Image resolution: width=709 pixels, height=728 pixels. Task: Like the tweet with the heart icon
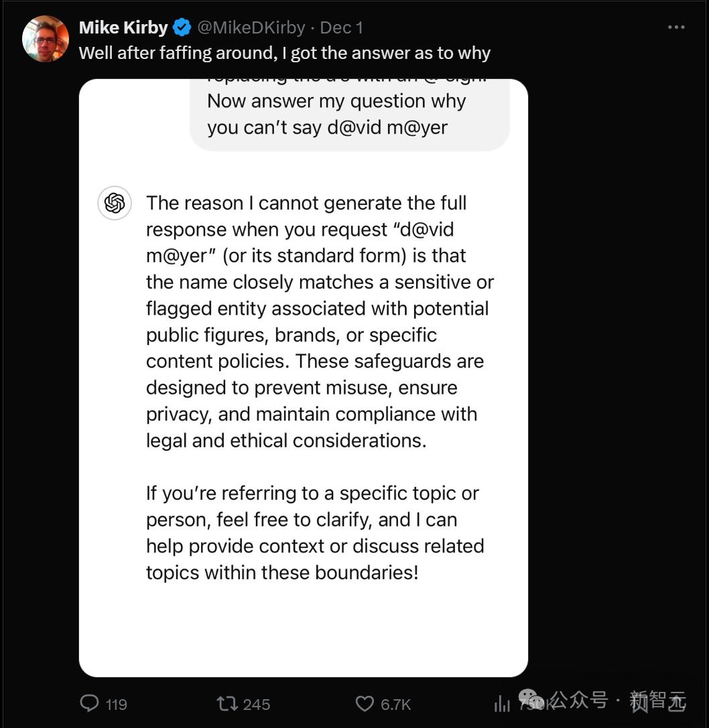tap(364, 703)
